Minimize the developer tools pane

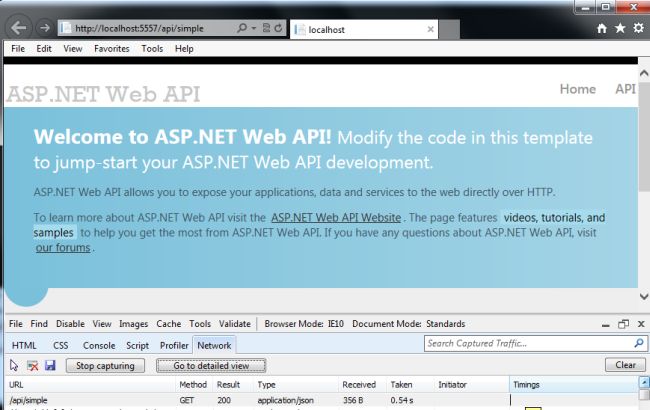606,325
